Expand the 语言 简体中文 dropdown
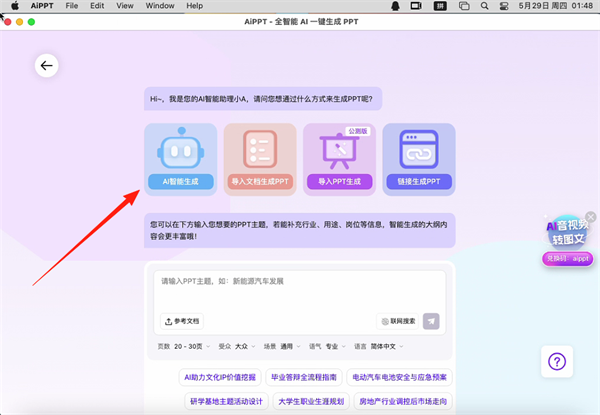The image size is (600, 415). click(x=379, y=347)
